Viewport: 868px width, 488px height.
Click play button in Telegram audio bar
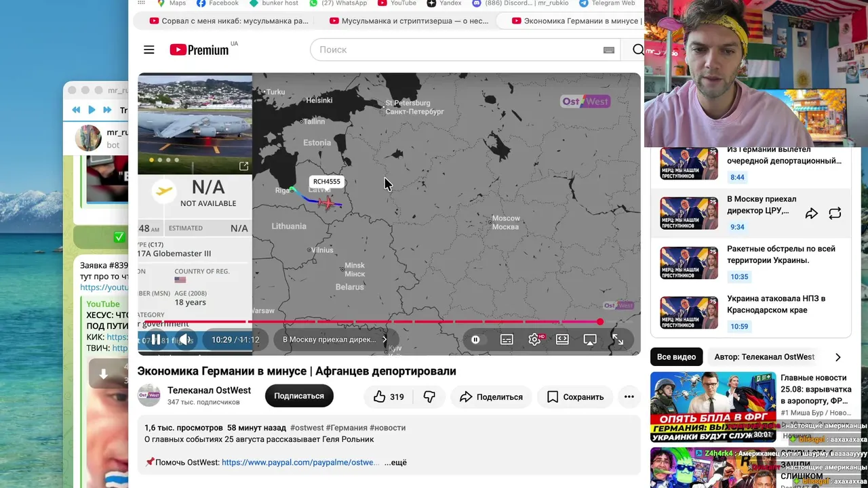click(92, 110)
